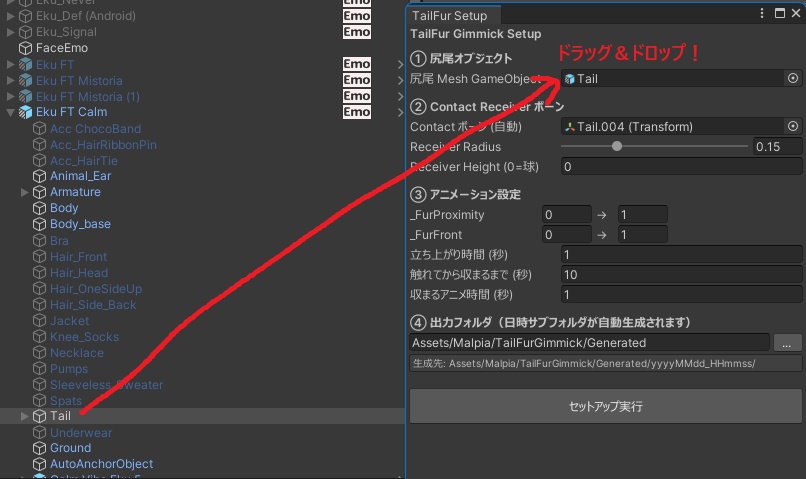Screen dimensions: 806x479
Task: Click the Eku_Signal cube icon
Action: click(x=25, y=32)
